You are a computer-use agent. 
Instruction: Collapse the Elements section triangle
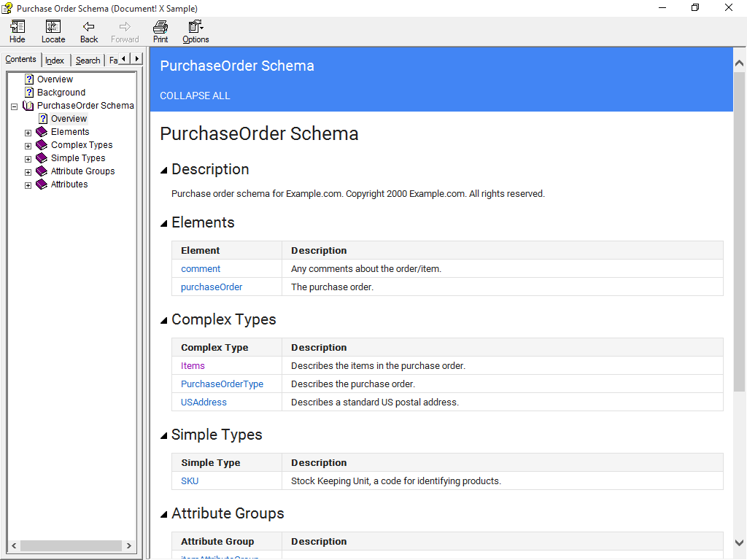pos(164,223)
